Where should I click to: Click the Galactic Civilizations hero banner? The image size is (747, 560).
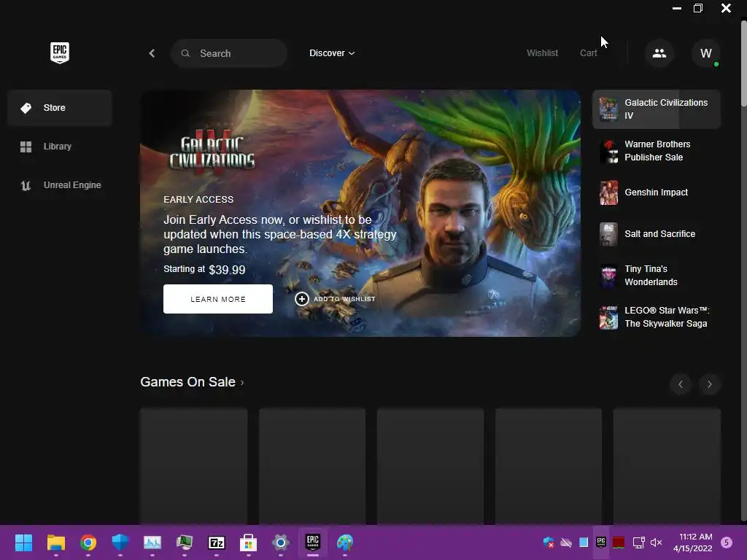coord(360,214)
